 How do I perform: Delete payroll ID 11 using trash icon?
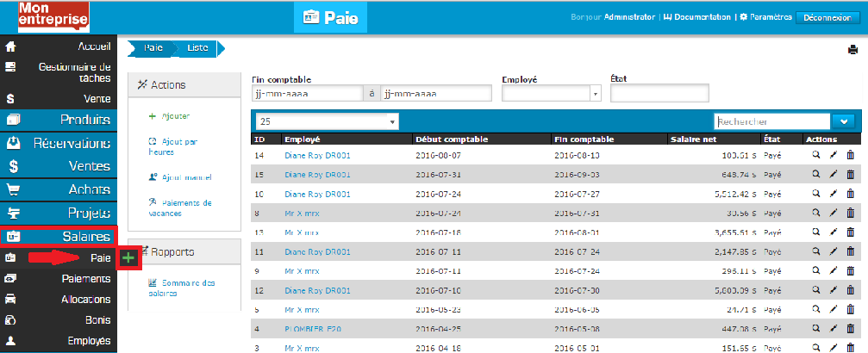coord(850,252)
